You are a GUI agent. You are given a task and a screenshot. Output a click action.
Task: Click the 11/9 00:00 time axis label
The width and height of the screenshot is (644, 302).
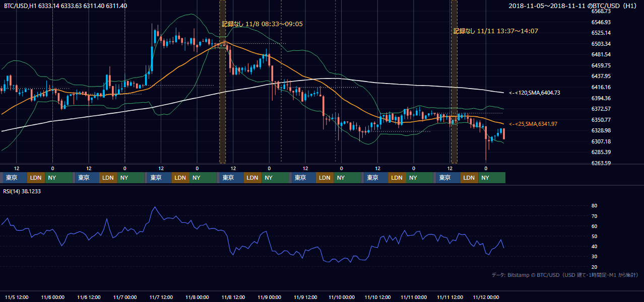pyautogui.click(x=269, y=297)
